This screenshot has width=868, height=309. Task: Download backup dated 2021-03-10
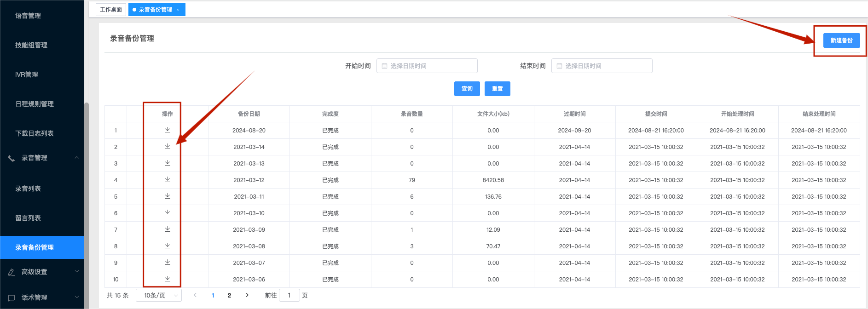[x=168, y=213]
